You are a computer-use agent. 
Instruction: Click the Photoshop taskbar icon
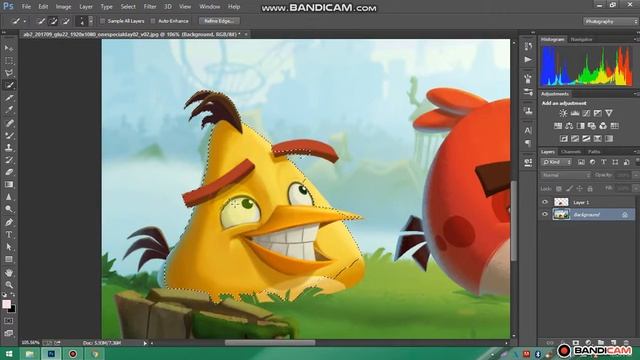pyautogui.click(x=51, y=353)
